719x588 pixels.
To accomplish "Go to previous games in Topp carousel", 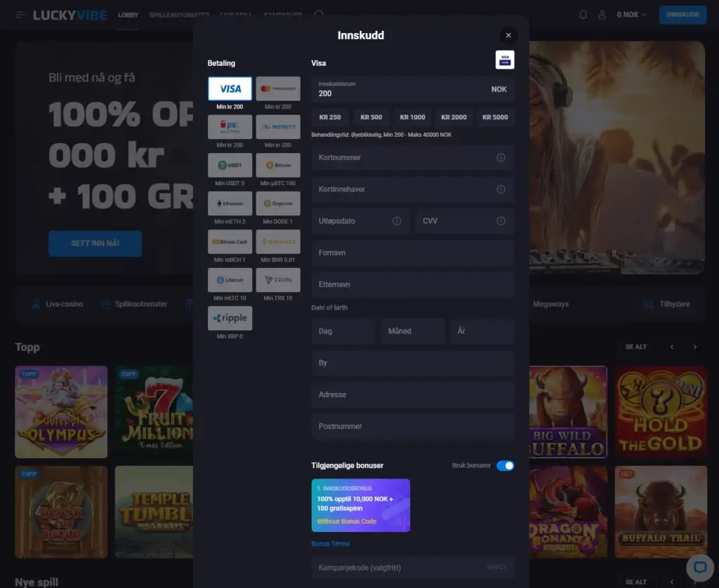I will [672, 347].
